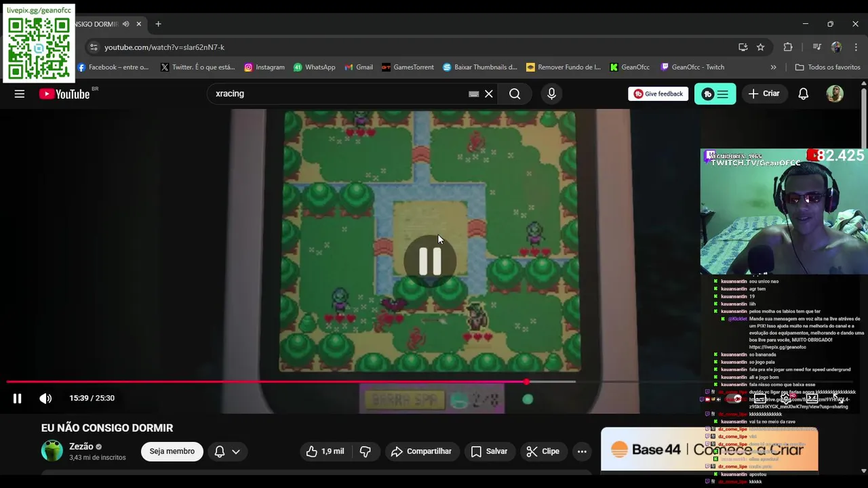Image resolution: width=868 pixels, height=488 pixels.
Task: Click Clipe button
Action: (x=543, y=451)
